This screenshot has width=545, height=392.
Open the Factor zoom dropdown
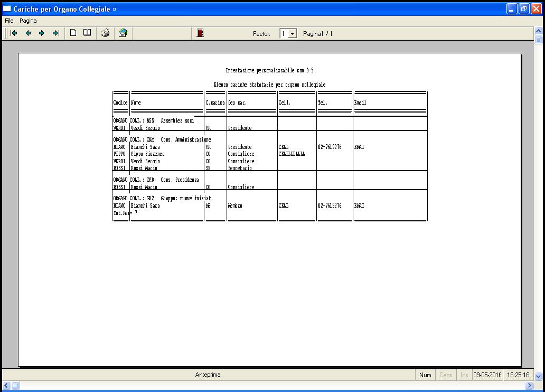coord(293,34)
